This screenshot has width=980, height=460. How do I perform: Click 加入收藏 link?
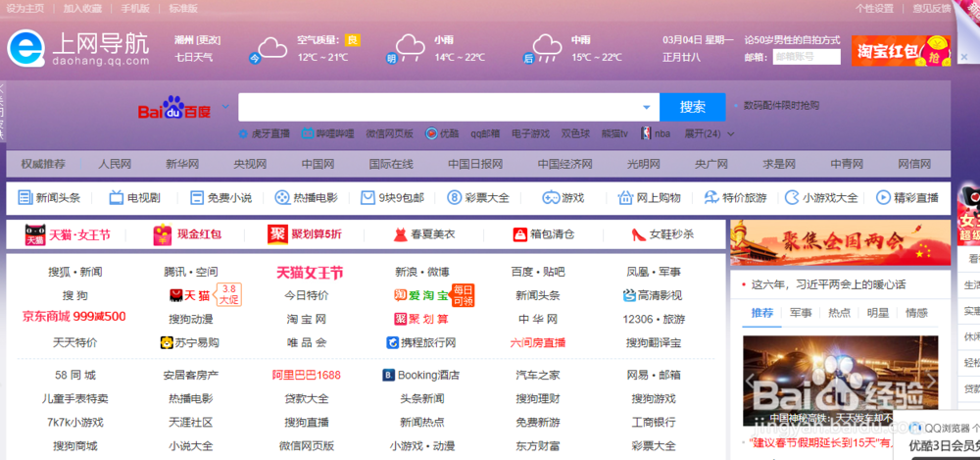(x=82, y=8)
